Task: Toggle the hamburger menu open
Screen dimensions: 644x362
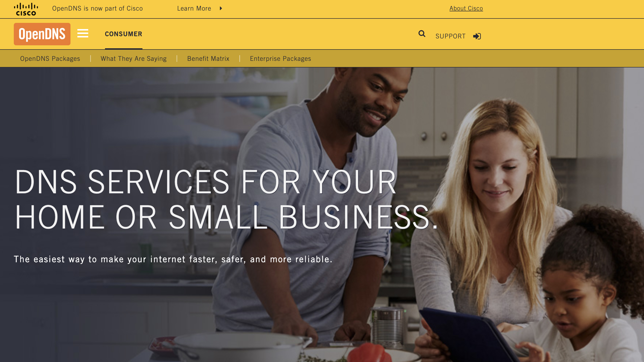Action: click(83, 34)
